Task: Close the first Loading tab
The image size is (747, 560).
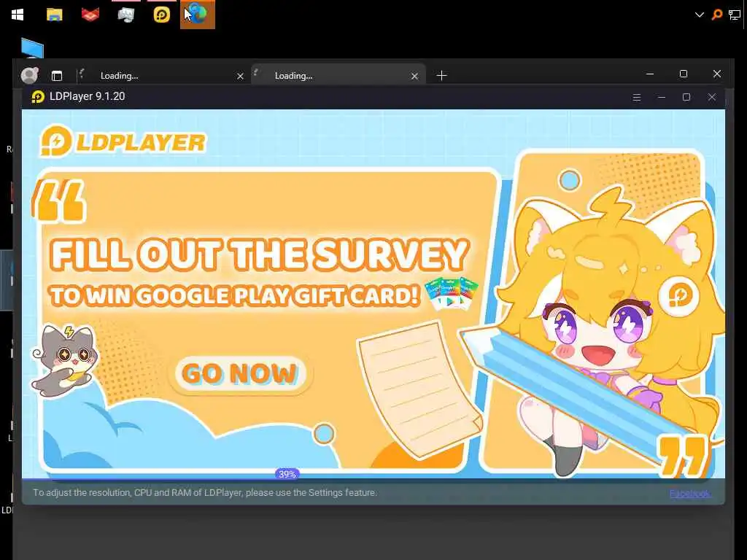Action: point(240,76)
